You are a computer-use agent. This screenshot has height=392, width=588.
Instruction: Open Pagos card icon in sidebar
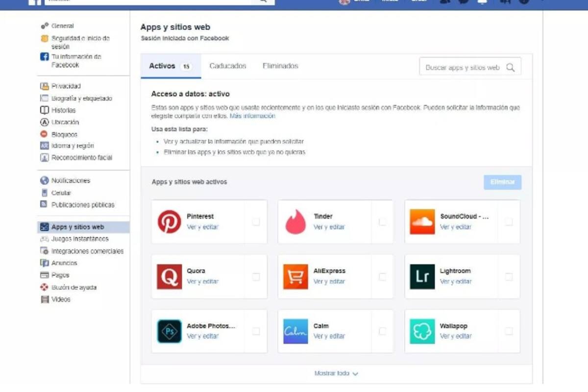pyautogui.click(x=45, y=275)
